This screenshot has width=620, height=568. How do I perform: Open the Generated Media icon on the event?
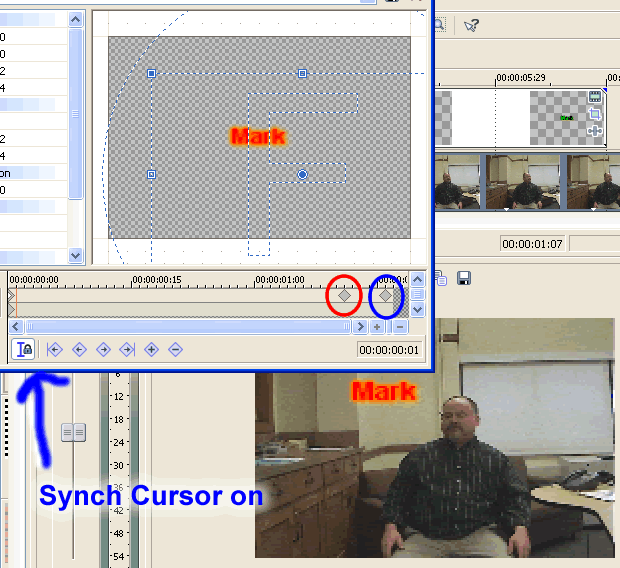pos(595,97)
